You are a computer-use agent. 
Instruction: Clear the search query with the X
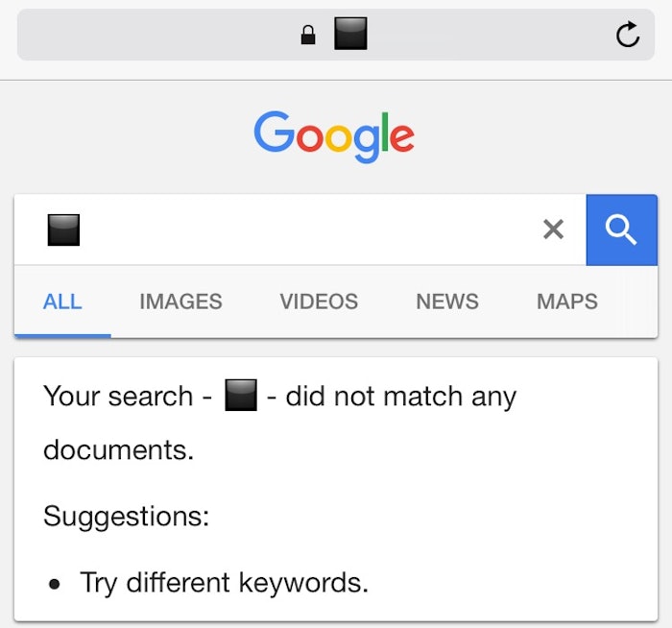coord(553,229)
